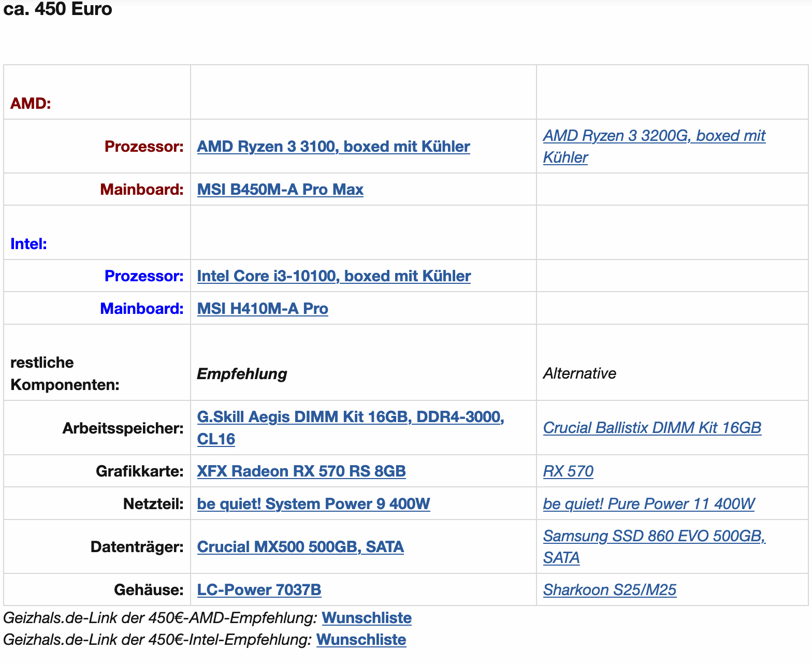
Task: Open the AMD Ryzen 3 3200G alternative link
Action: click(654, 146)
